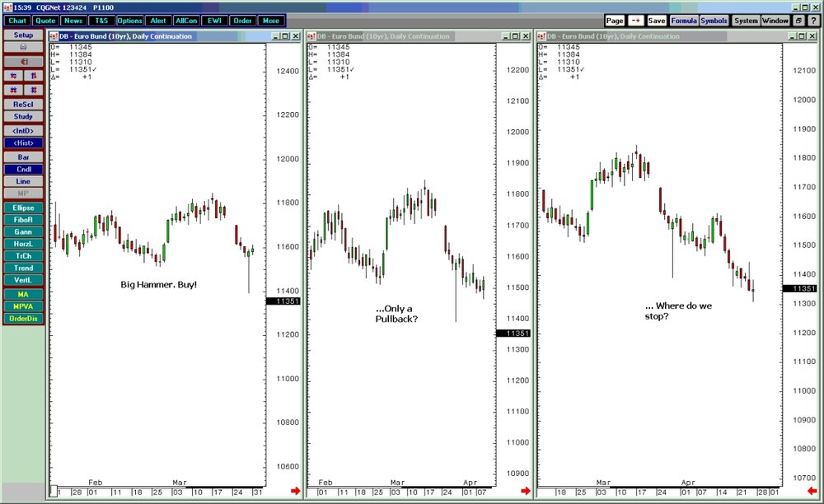Toggle the <IntD> intraday mode
Viewport: 824px width, 504px height.
tap(23, 131)
